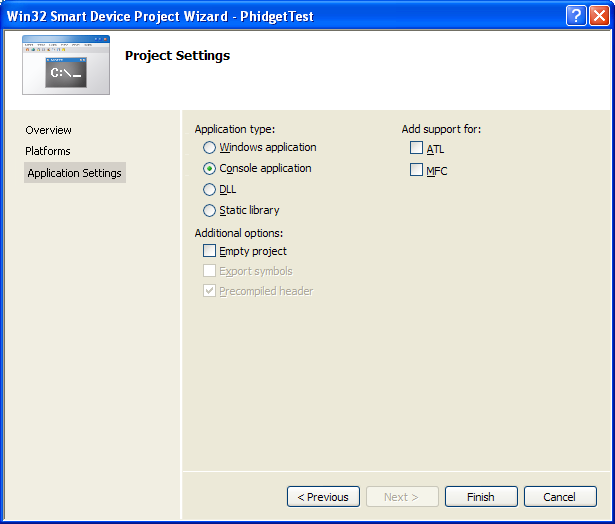Viewport: 615px width, 524px height.
Task: Open the Application Settings page
Action: tap(75, 173)
